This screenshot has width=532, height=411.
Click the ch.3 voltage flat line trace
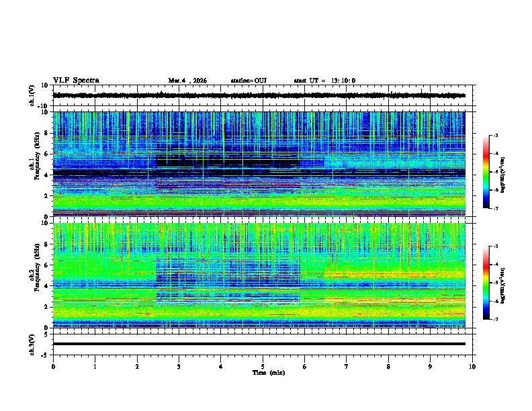(259, 344)
